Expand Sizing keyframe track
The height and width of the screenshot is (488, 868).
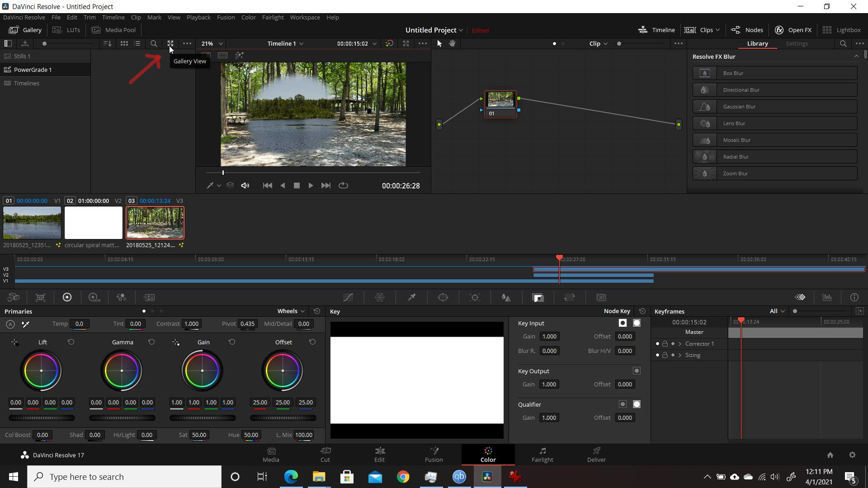[x=680, y=355]
